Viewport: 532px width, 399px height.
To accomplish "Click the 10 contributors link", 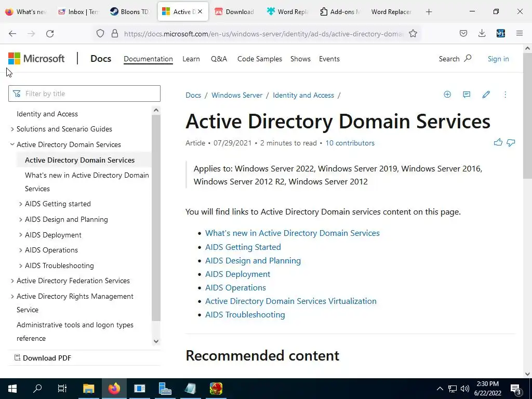I will click(350, 143).
